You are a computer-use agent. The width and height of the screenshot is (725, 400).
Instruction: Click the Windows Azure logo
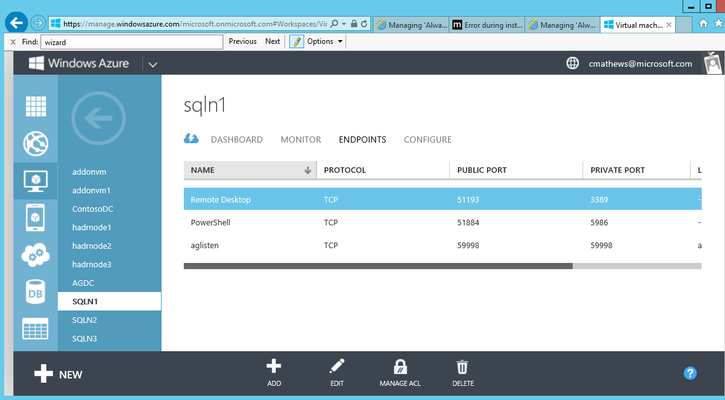79,63
